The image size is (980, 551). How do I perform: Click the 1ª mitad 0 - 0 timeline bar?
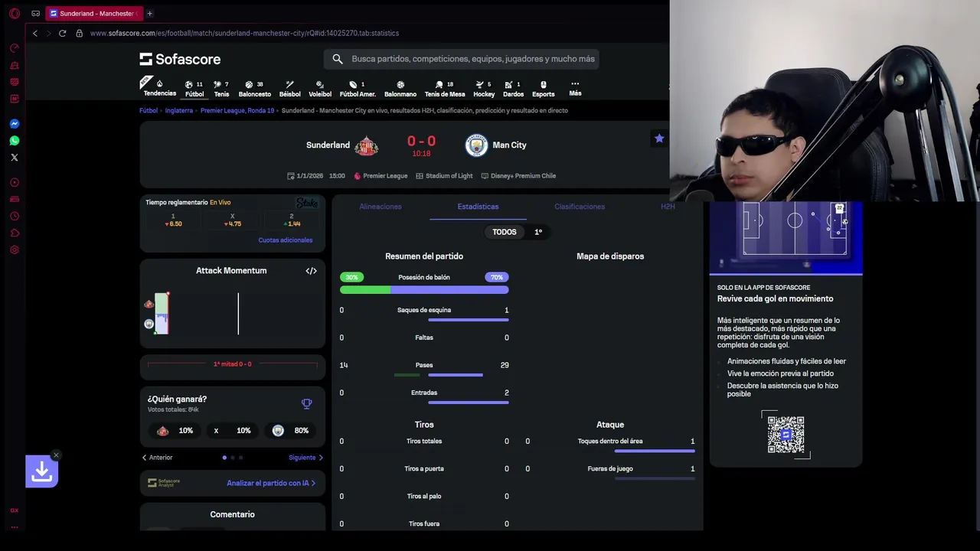(232, 364)
